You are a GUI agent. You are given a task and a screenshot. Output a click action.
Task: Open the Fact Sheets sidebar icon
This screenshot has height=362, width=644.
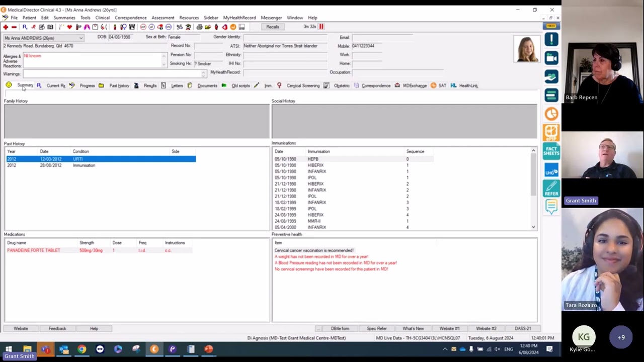pyautogui.click(x=551, y=151)
